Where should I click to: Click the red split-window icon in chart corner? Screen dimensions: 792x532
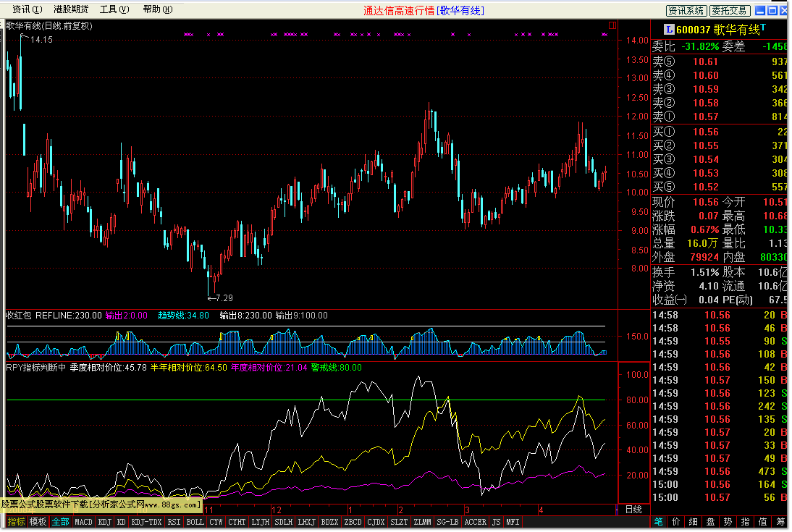[x=612, y=25]
